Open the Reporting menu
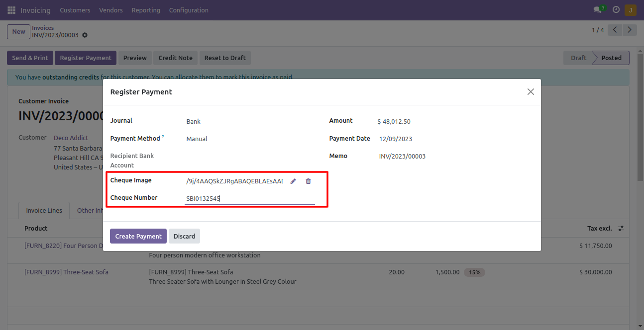The width and height of the screenshot is (644, 330). pos(146,10)
